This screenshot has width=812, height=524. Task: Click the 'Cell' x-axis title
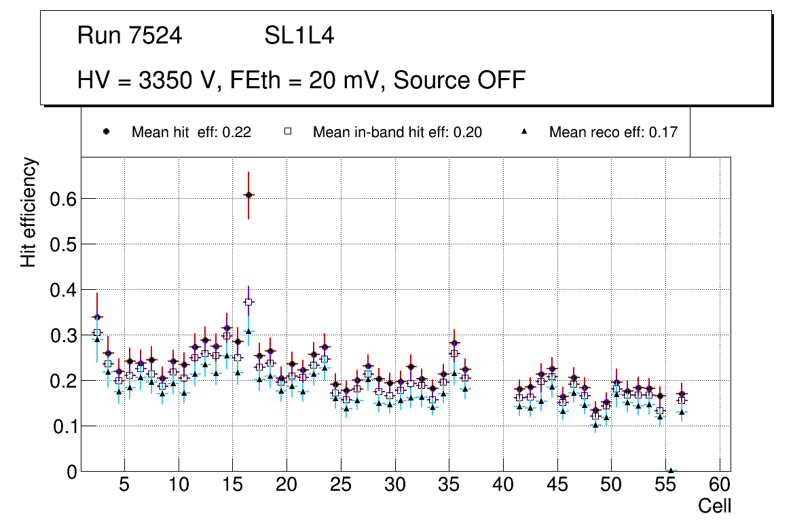point(714,506)
